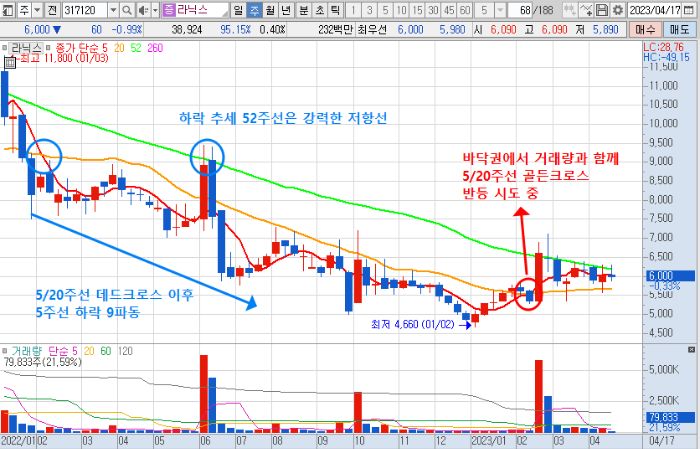
Task: Click the calculator icon at chart top-left
Action: point(10,62)
